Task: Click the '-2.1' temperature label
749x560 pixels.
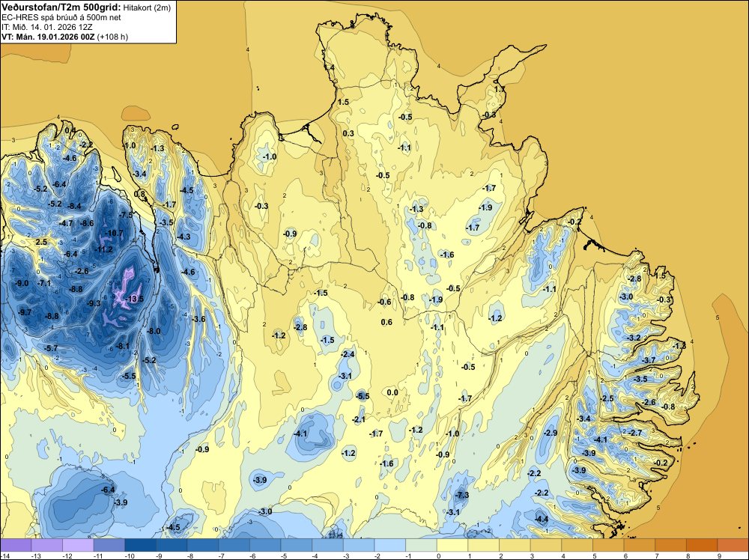Action: 358,420
